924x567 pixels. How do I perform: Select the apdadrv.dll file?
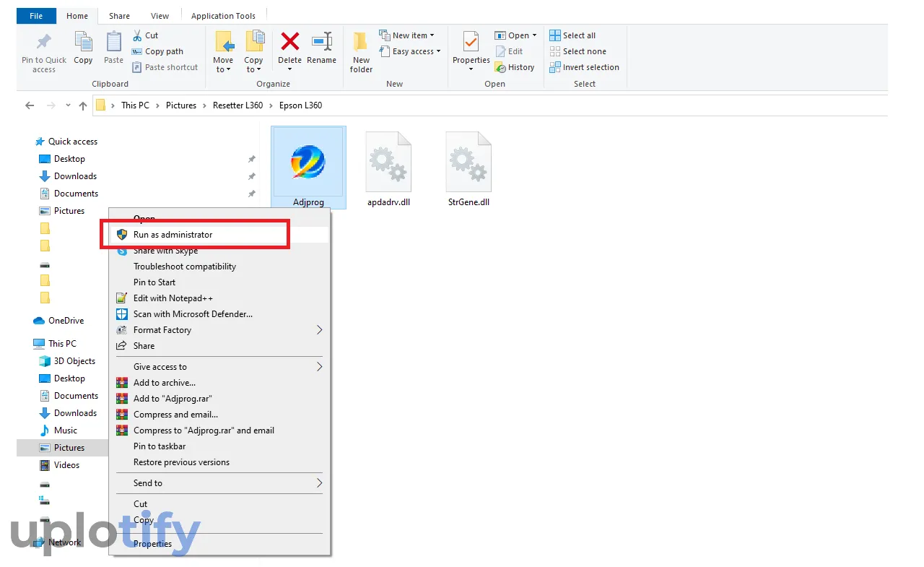388,170
